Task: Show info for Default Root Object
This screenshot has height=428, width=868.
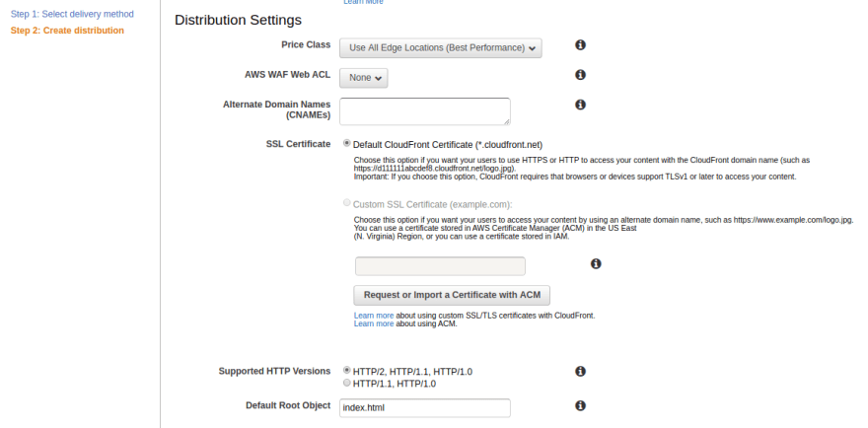Action: point(580,406)
